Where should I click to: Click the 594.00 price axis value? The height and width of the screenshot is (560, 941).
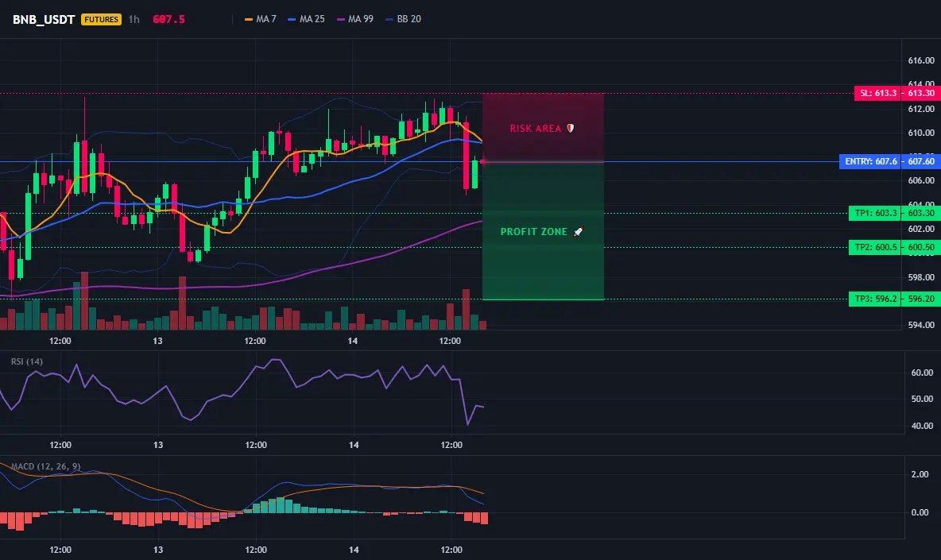(921, 325)
